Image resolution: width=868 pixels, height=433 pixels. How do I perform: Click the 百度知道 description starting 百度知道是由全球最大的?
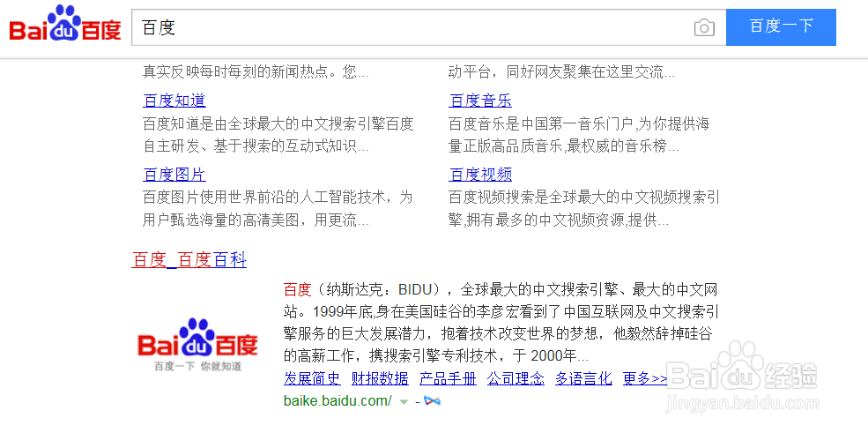(278, 135)
